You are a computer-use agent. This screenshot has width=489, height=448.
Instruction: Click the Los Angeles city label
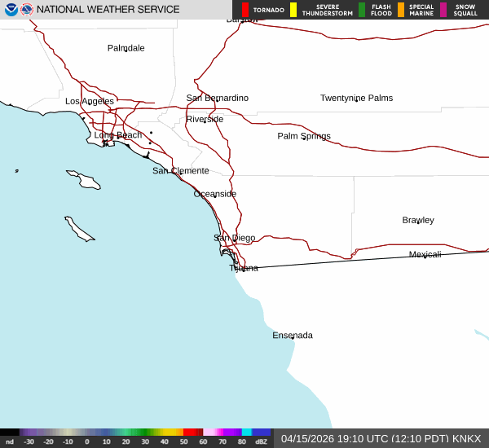[x=90, y=101]
